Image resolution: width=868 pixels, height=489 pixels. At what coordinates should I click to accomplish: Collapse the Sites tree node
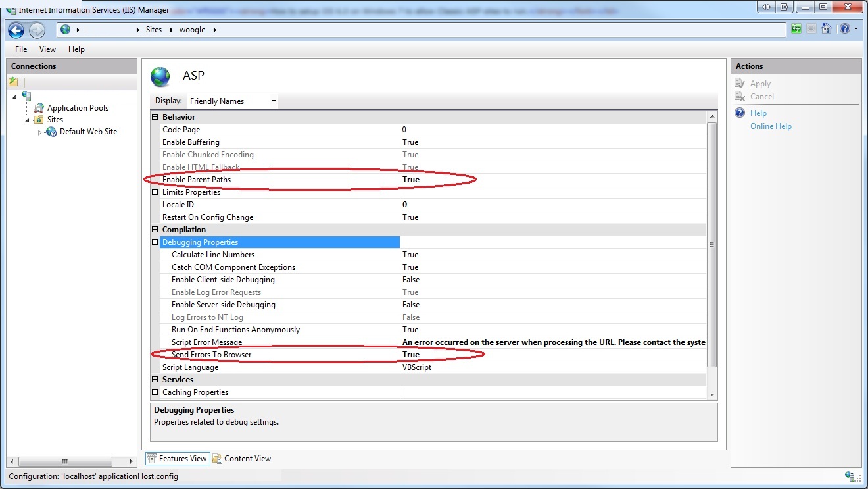[x=28, y=120]
